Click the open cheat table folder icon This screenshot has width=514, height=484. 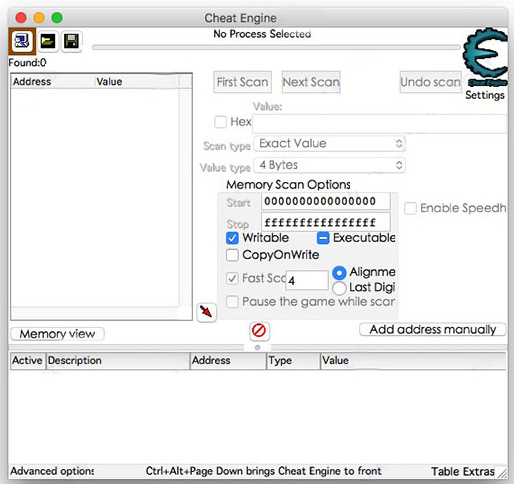pyautogui.click(x=48, y=42)
